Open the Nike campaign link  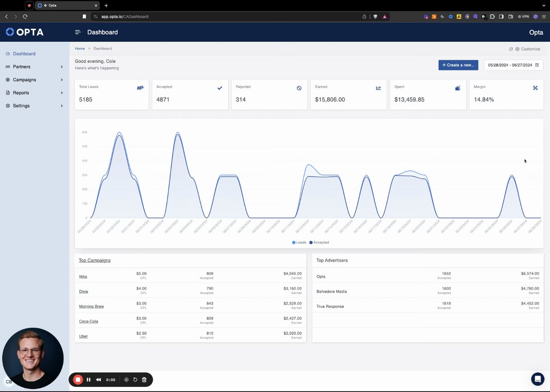83,276
